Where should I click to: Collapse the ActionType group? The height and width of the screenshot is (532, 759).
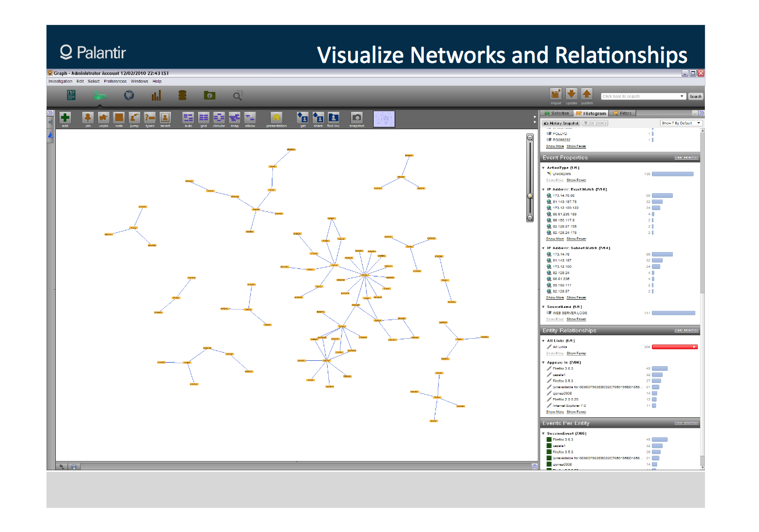tap(544, 168)
